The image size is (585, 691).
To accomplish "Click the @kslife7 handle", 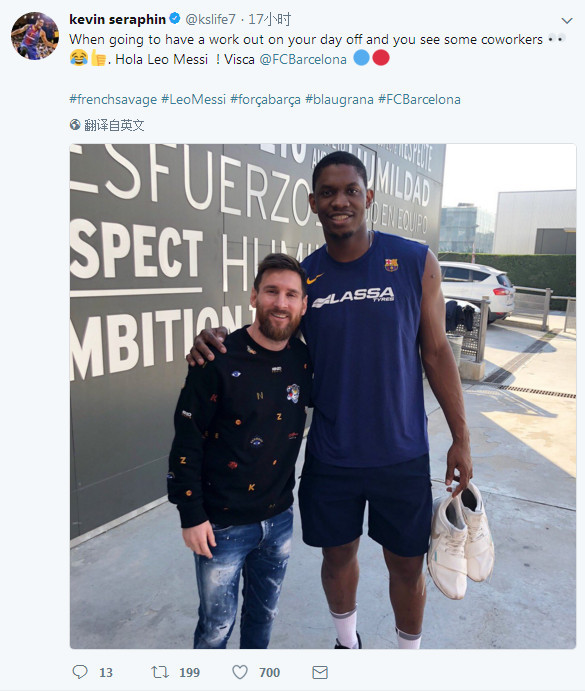I will pyautogui.click(x=210, y=19).
